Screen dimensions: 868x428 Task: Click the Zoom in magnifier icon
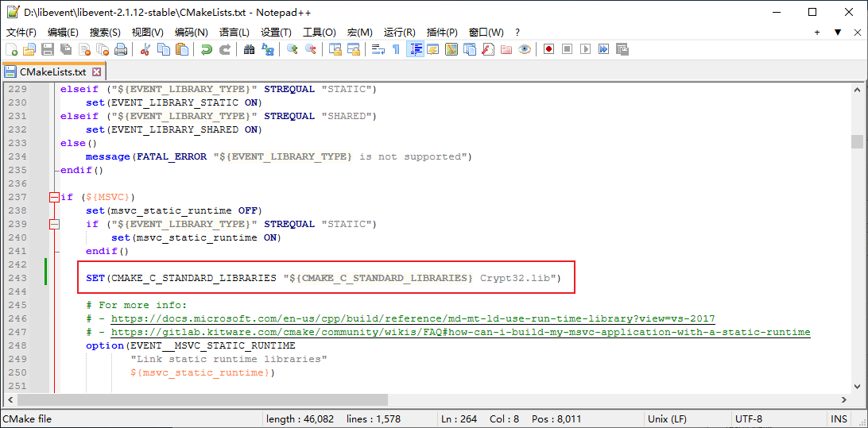292,49
